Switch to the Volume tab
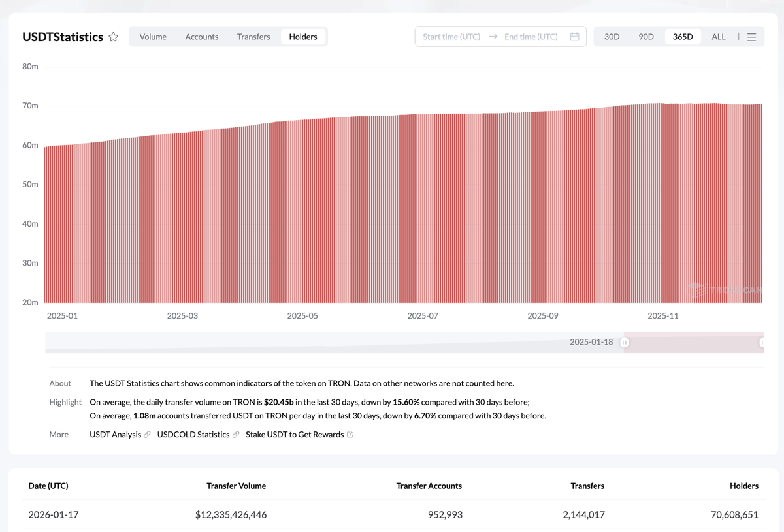This screenshot has width=784, height=532. pyautogui.click(x=153, y=37)
